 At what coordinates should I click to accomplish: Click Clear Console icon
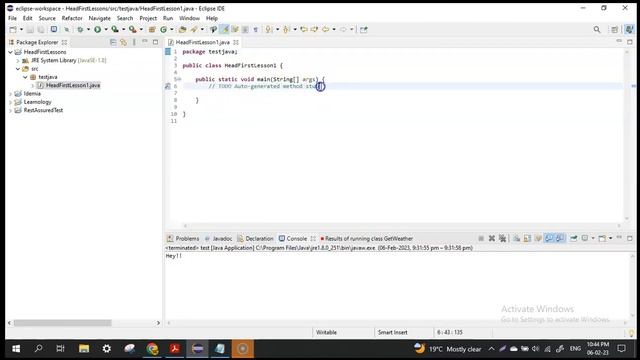(516, 238)
